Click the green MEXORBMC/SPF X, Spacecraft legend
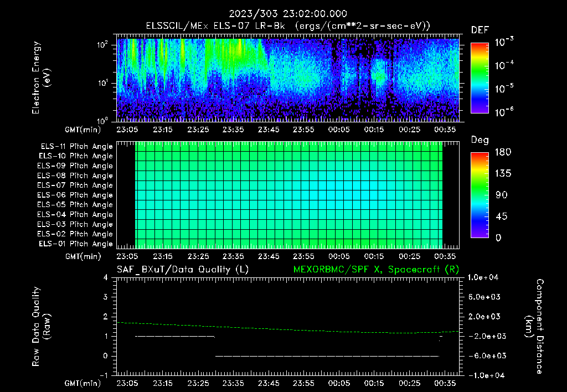 (376, 270)
